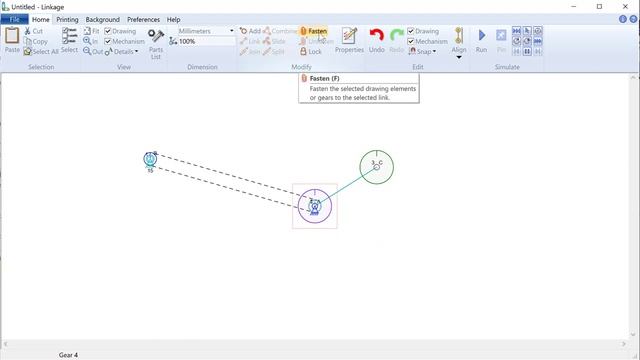Open the Background tab

coord(102,19)
